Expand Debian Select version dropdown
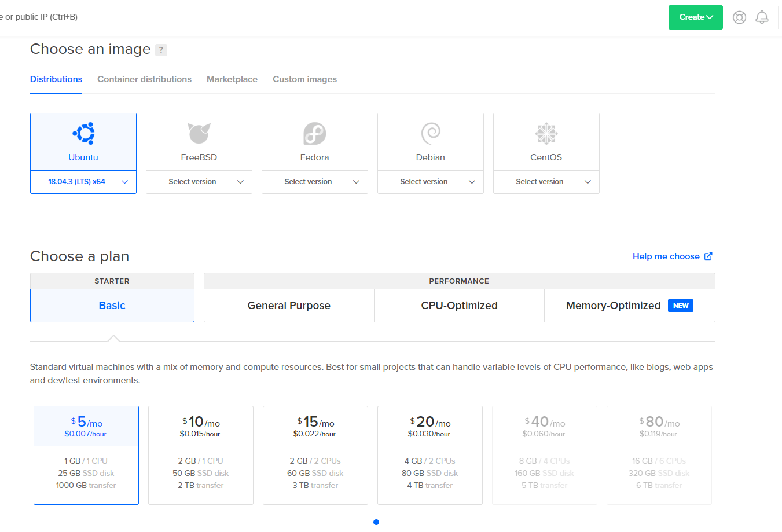The width and height of the screenshot is (782, 532). 431,182
